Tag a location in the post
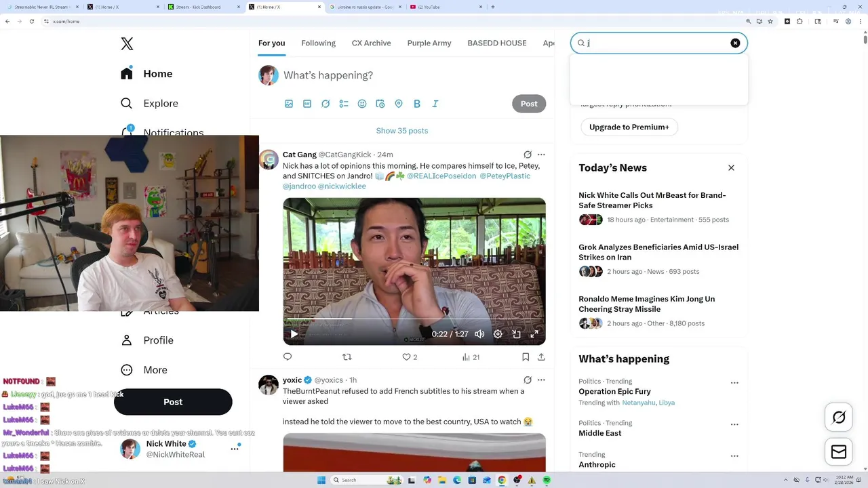The height and width of the screenshot is (488, 868). click(399, 104)
